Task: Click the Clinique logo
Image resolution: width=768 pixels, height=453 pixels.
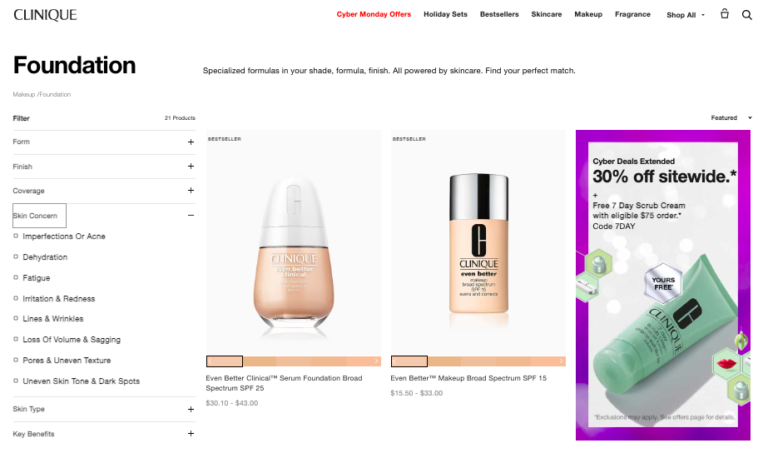Action: click(x=45, y=15)
